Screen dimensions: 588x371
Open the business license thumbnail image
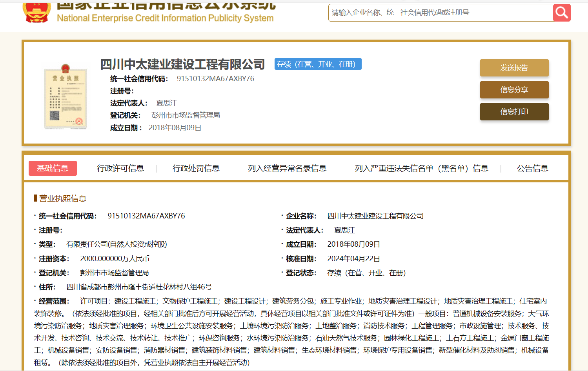pos(66,97)
